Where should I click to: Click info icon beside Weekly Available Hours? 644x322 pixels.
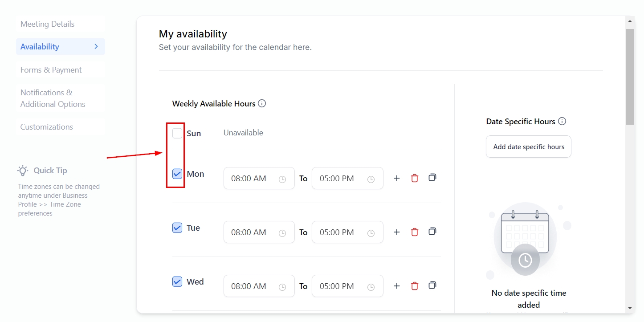[262, 104]
